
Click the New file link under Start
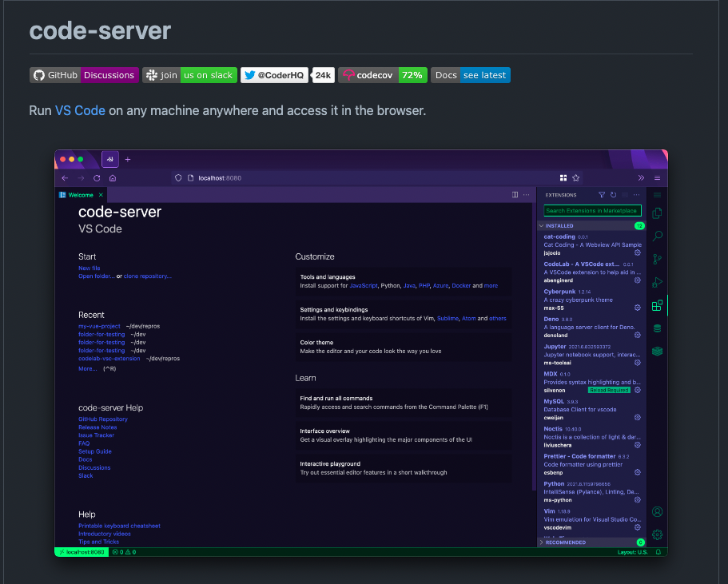tap(90, 268)
